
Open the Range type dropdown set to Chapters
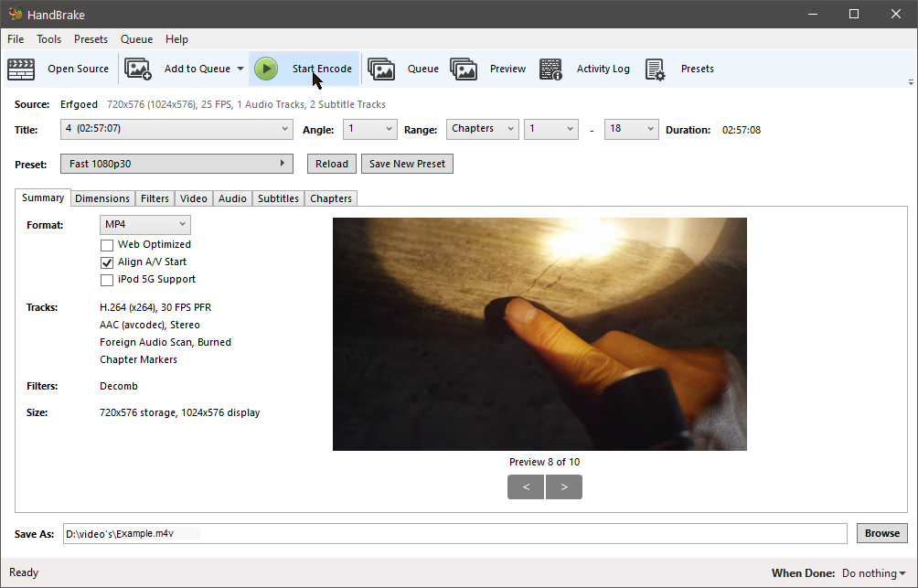point(483,129)
